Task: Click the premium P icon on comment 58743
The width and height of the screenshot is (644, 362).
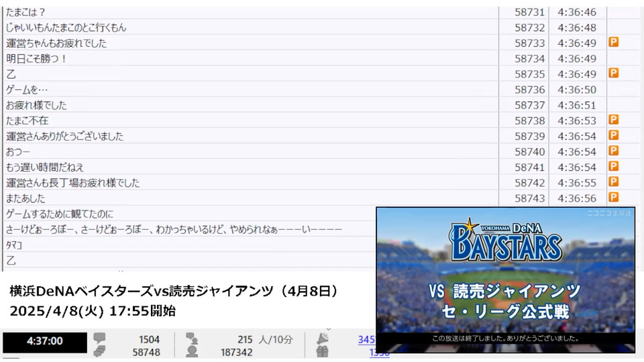Action: 614,197
